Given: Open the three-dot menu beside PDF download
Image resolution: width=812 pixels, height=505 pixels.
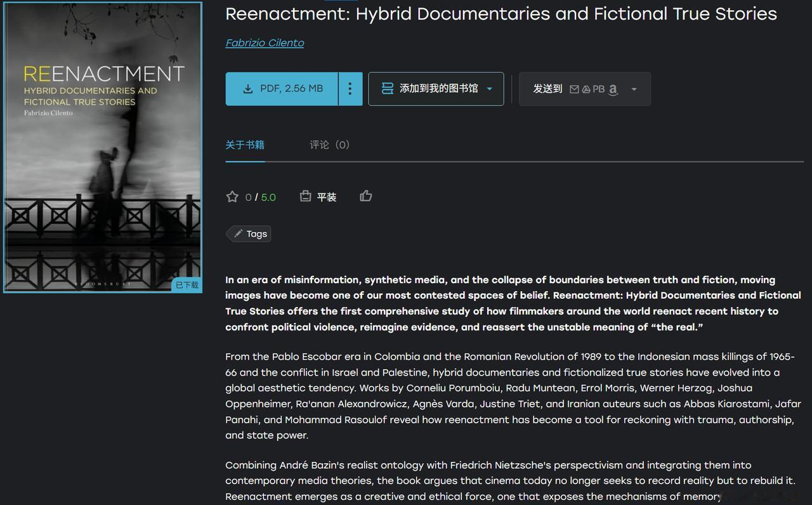Looking at the screenshot, I should (x=350, y=89).
